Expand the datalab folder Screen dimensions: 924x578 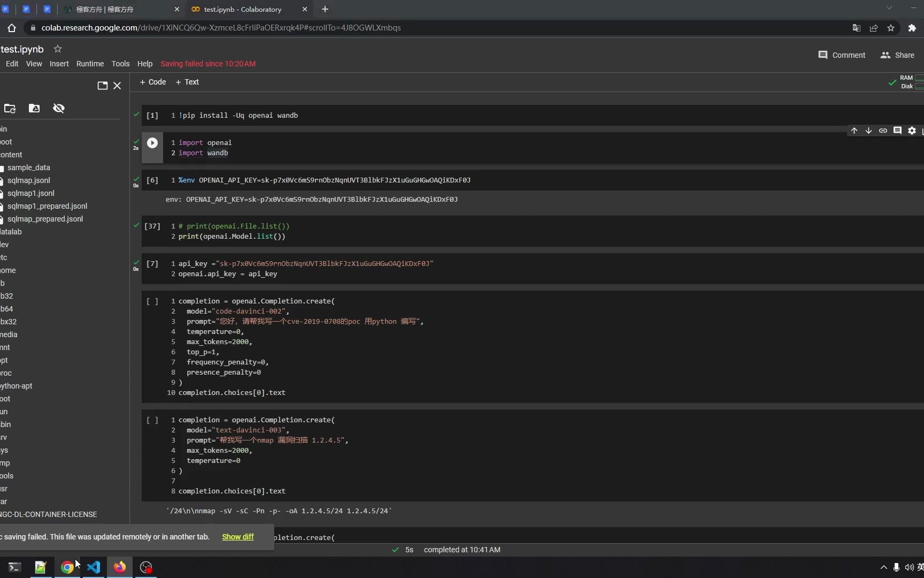pyautogui.click(x=11, y=232)
